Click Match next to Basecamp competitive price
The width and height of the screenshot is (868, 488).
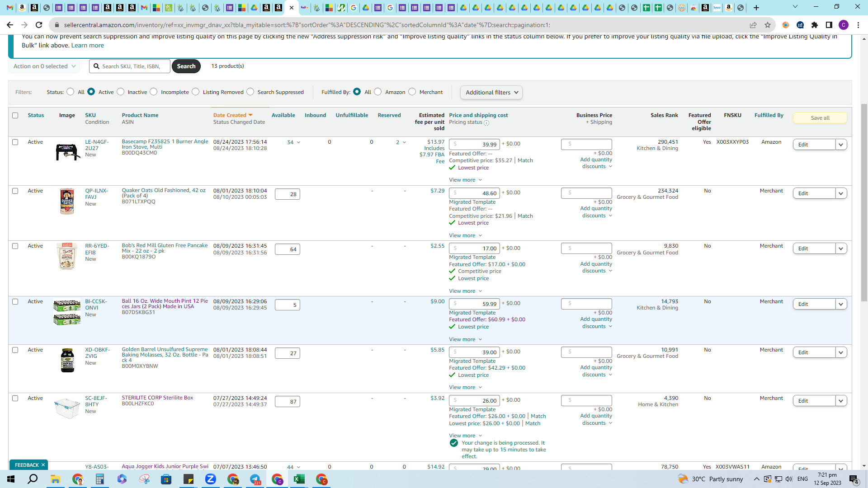click(x=525, y=160)
